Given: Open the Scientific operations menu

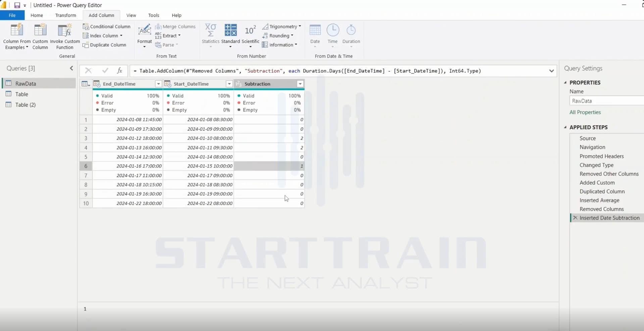Looking at the screenshot, I should (x=250, y=36).
